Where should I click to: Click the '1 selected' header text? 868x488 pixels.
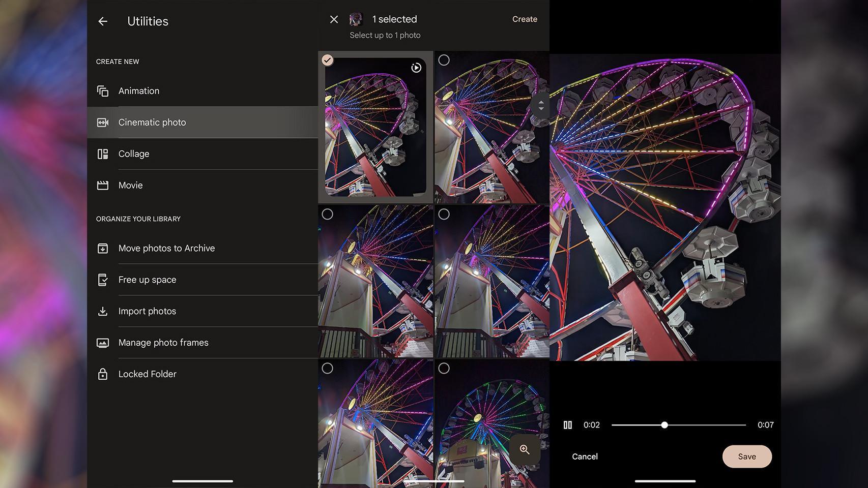tap(394, 19)
